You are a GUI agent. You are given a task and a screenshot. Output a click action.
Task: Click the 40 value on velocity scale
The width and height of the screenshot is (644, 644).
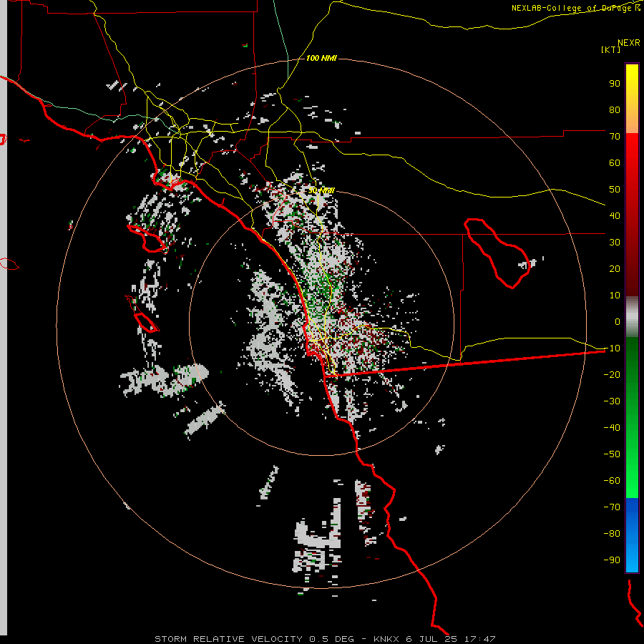coord(615,216)
